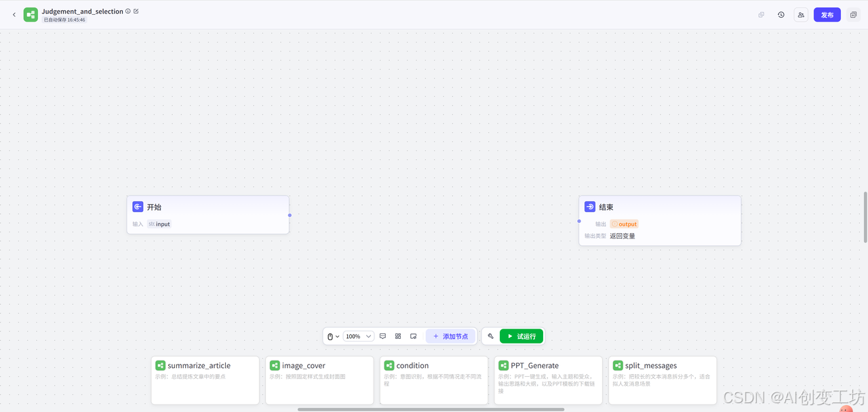Viewport: 868px width, 412px height.
Task: Click the condition card icon
Action: [389, 365]
